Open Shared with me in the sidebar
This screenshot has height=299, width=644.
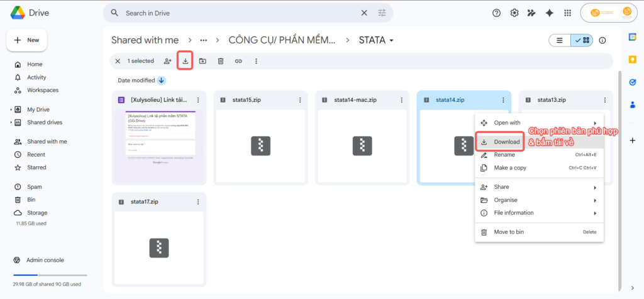click(47, 142)
